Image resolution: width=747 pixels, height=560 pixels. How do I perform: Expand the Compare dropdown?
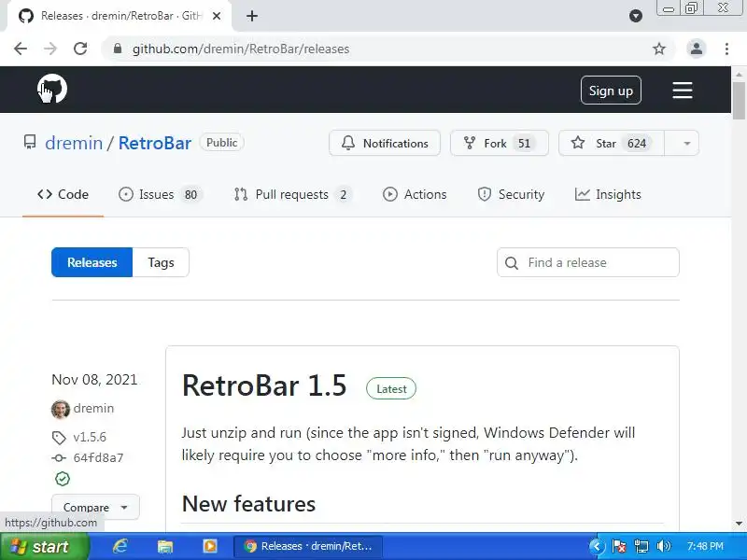(x=95, y=507)
